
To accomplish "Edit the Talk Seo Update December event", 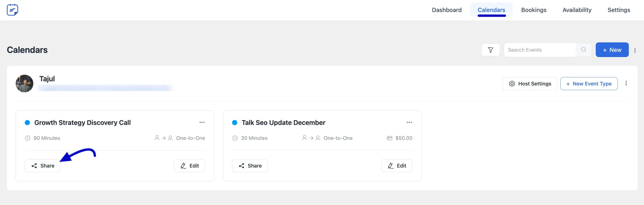I will (x=397, y=166).
